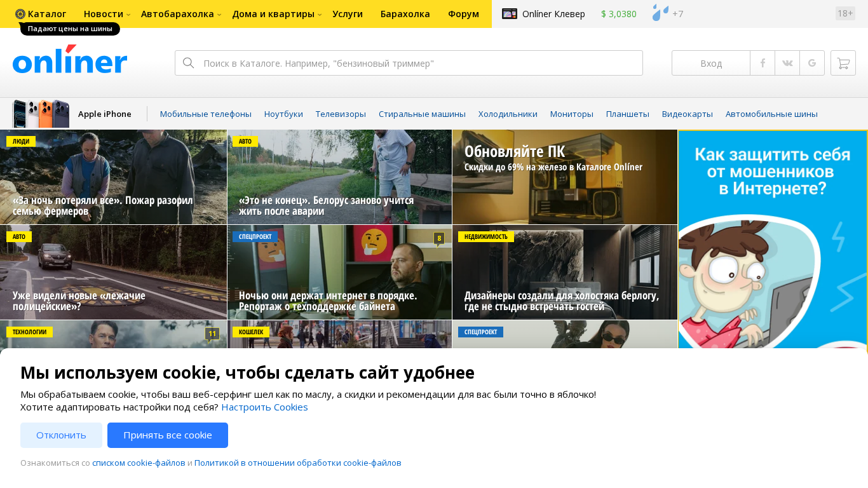This screenshot has height=488, width=868.
Task: Click Принять все cookie button
Action: pyautogui.click(x=168, y=435)
